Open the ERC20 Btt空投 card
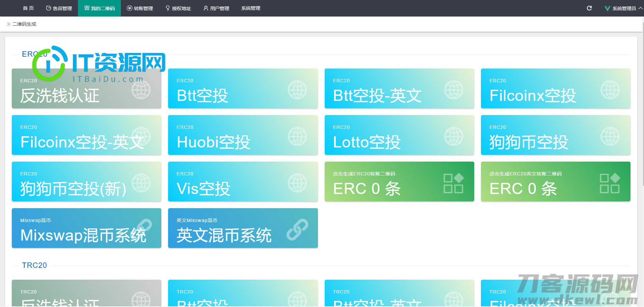 pos(243,88)
